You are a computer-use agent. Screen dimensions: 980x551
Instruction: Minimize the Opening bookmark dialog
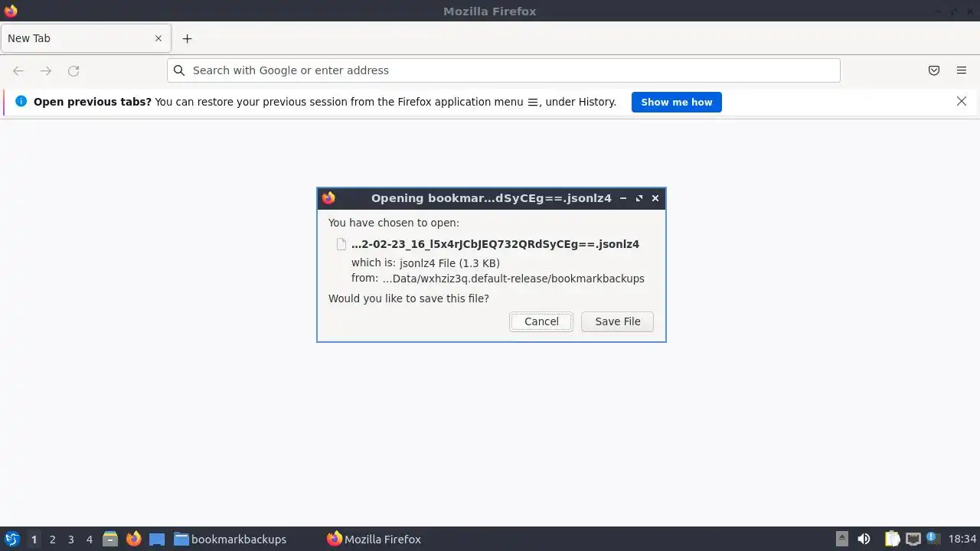(623, 198)
